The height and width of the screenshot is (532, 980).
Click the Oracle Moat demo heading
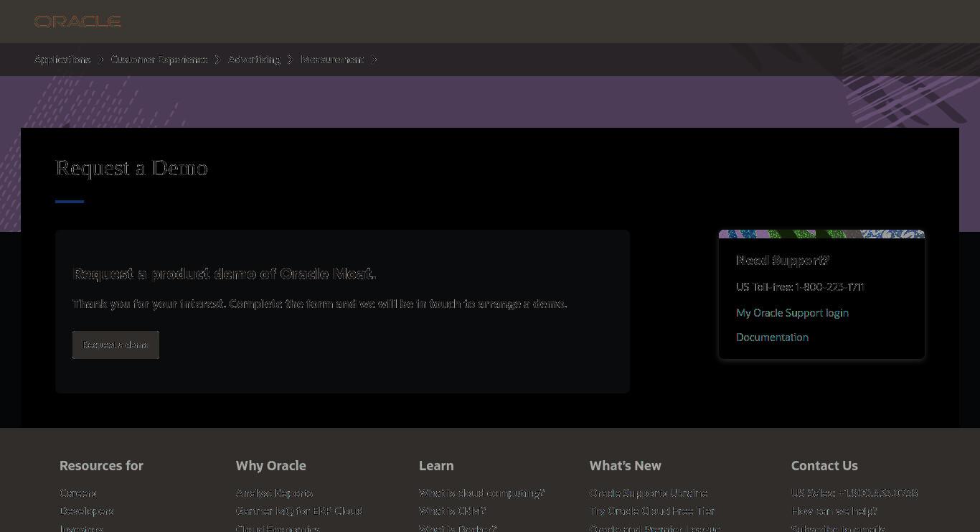[225, 274]
